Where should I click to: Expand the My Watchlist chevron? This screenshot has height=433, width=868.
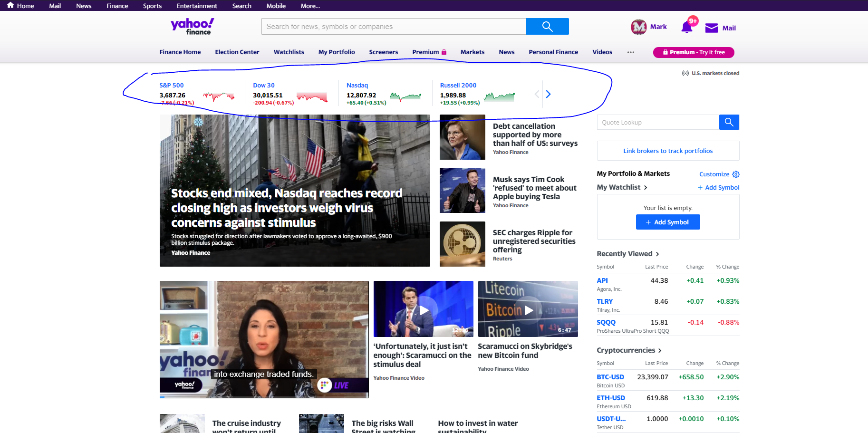646,188
